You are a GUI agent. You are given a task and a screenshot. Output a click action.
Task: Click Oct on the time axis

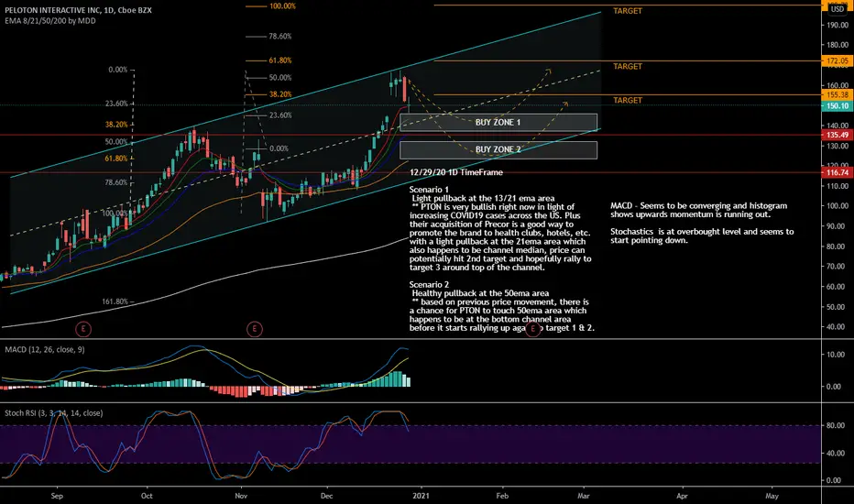[147, 496]
